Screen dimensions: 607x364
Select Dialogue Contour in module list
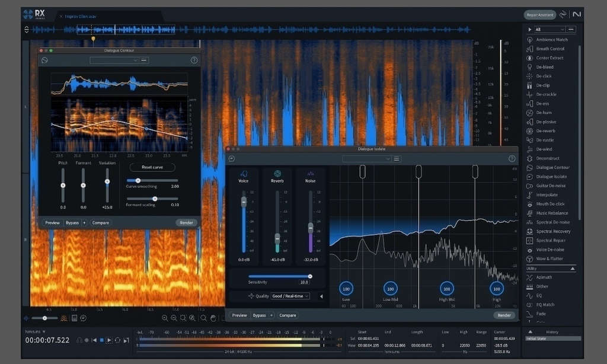click(x=548, y=167)
